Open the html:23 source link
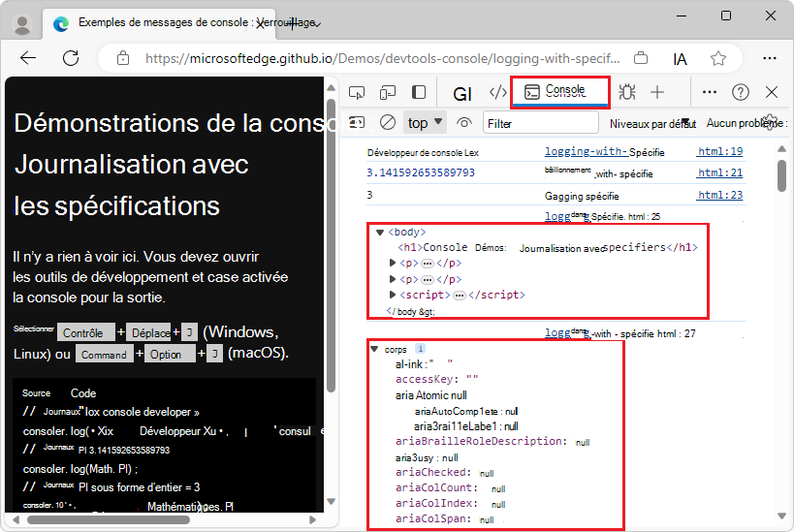 [719, 195]
